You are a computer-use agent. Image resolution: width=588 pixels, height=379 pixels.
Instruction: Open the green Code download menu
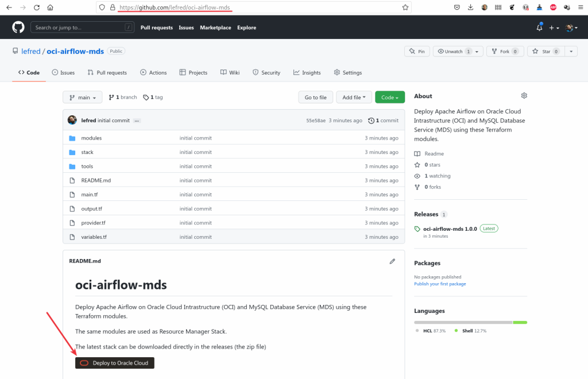(389, 97)
